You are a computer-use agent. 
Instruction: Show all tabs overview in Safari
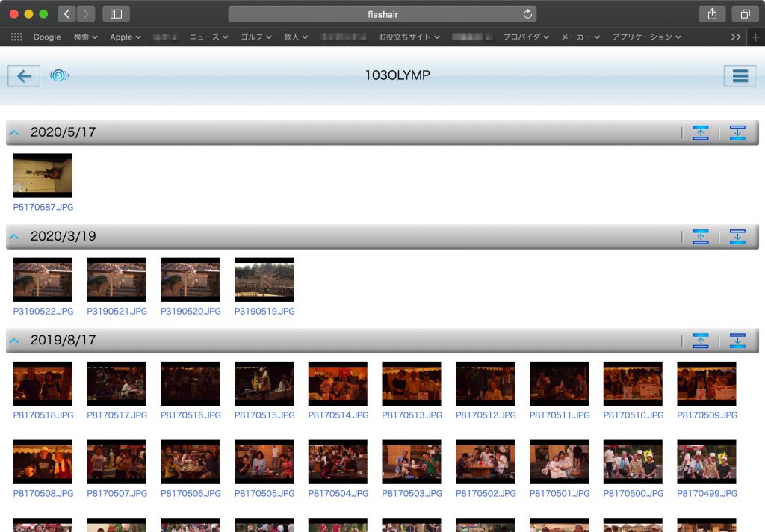pos(745,14)
